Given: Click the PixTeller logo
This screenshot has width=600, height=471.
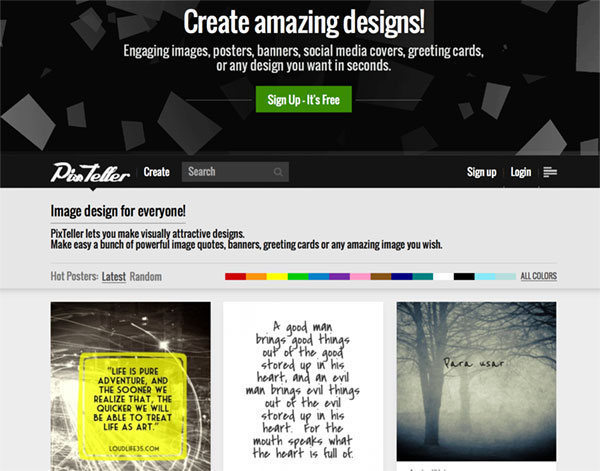Looking at the screenshot, I should tap(90, 173).
